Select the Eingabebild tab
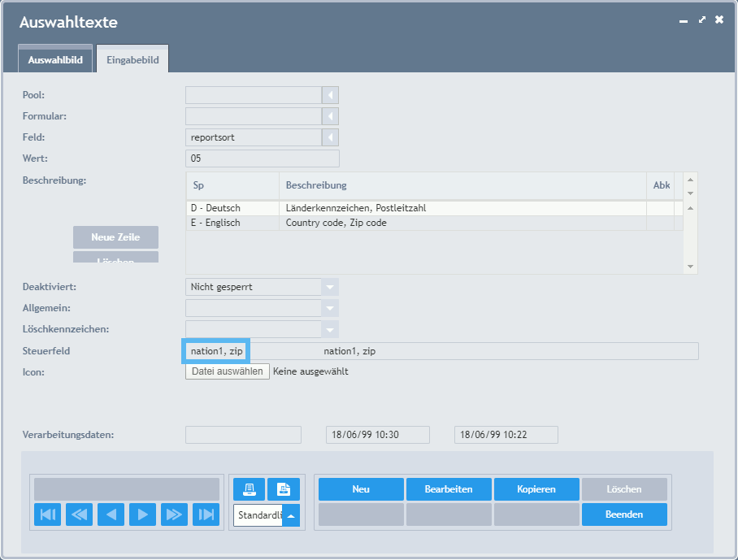Image resolution: width=738 pixels, height=560 pixels. coord(132,60)
